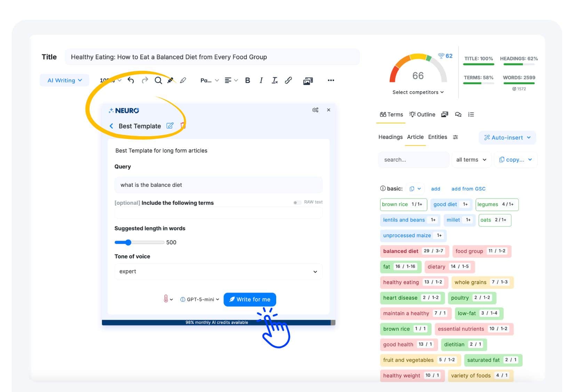
Task: Open the Auto-insert dropdown
Action: [x=507, y=137]
